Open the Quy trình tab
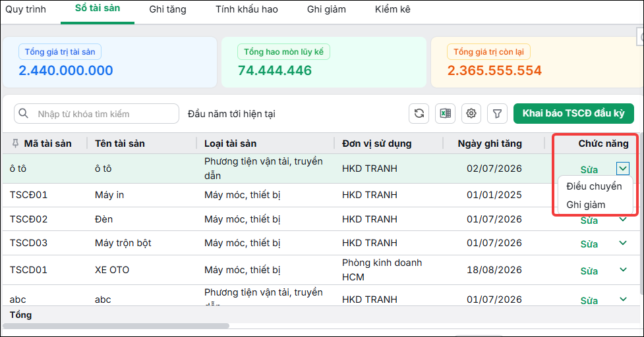Viewport: 644px width, 337px height. 26,9
